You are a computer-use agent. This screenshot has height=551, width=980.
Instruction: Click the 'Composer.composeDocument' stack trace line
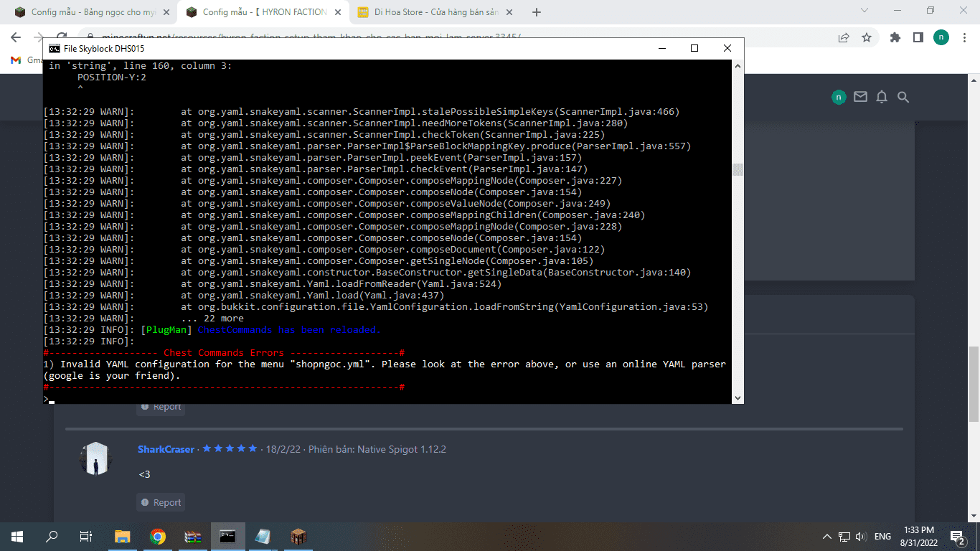[324, 250]
